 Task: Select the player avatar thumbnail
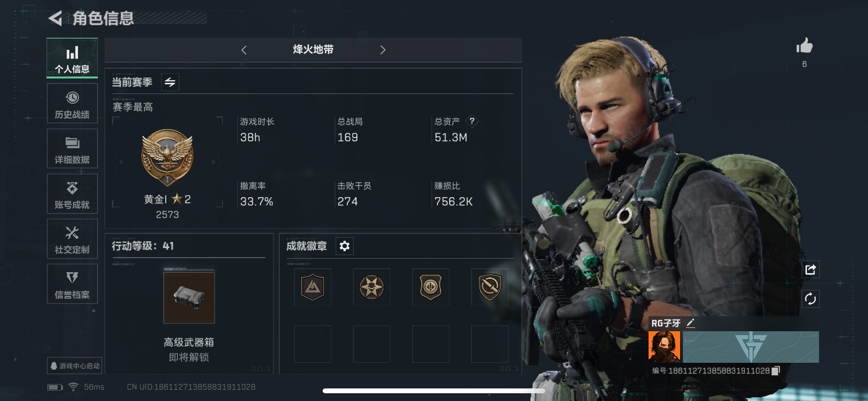[665, 347]
